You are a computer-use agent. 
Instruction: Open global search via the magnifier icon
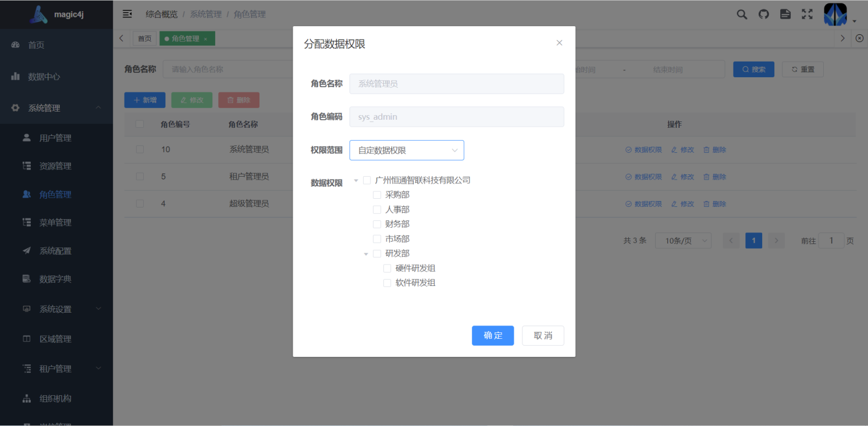point(742,14)
